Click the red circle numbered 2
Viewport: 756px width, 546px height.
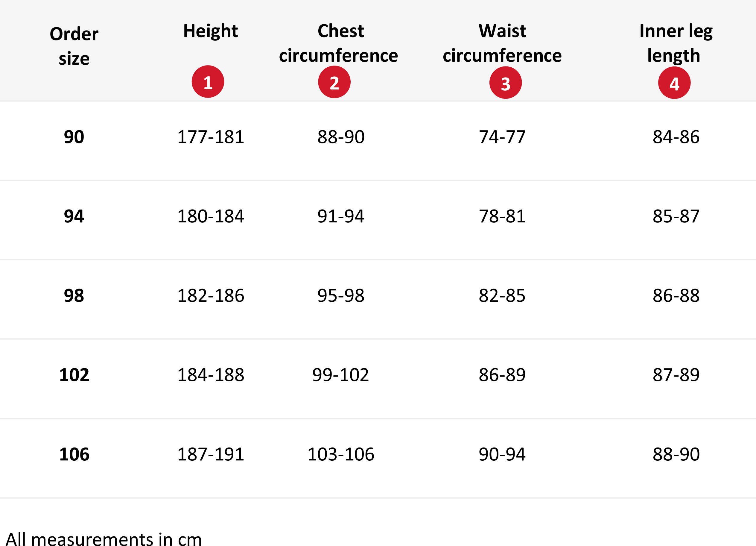(334, 82)
